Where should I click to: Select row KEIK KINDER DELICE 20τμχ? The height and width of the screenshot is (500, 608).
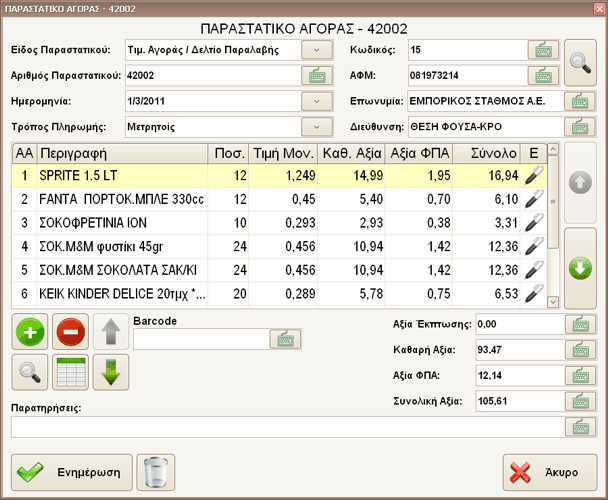tap(279, 294)
